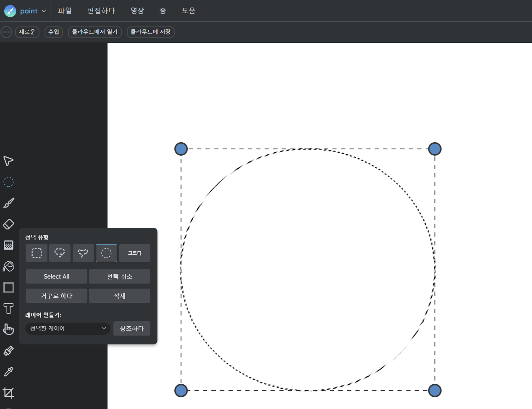Open the 영상 menu
The image size is (532, 409).
pos(137,11)
